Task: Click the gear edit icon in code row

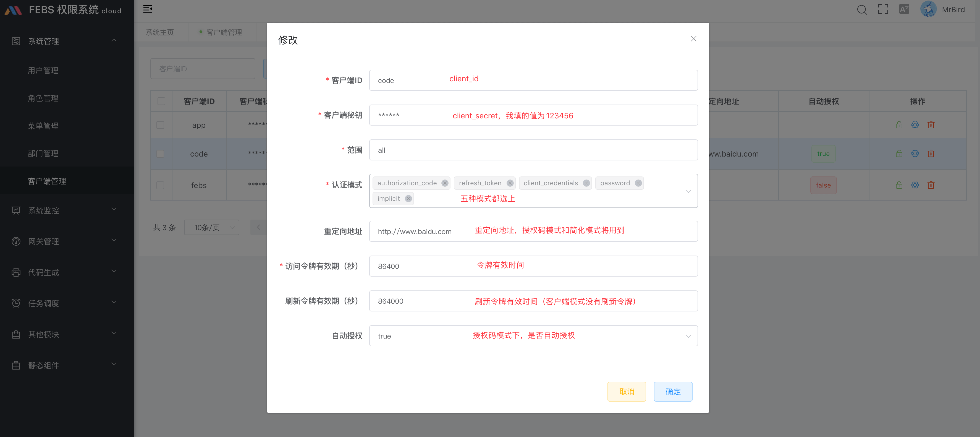Action: click(915, 154)
